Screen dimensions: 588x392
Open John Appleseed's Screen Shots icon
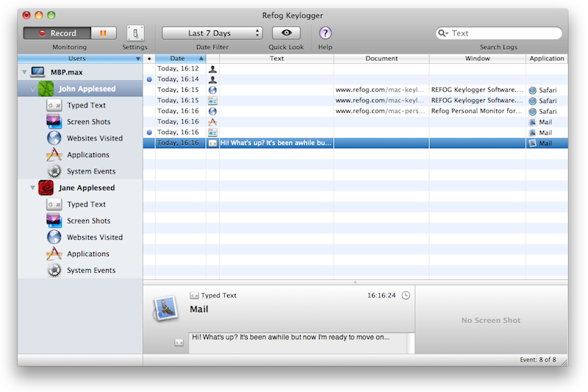tap(54, 121)
